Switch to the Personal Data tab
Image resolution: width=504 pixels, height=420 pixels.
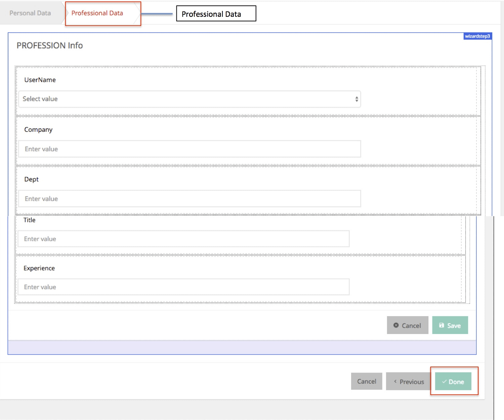click(30, 13)
